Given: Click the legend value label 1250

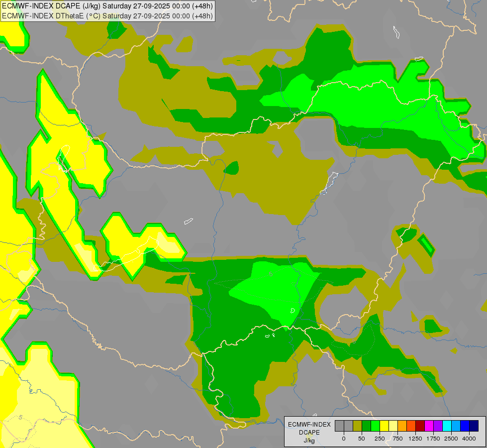Looking at the screenshot, I should point(415,439).
